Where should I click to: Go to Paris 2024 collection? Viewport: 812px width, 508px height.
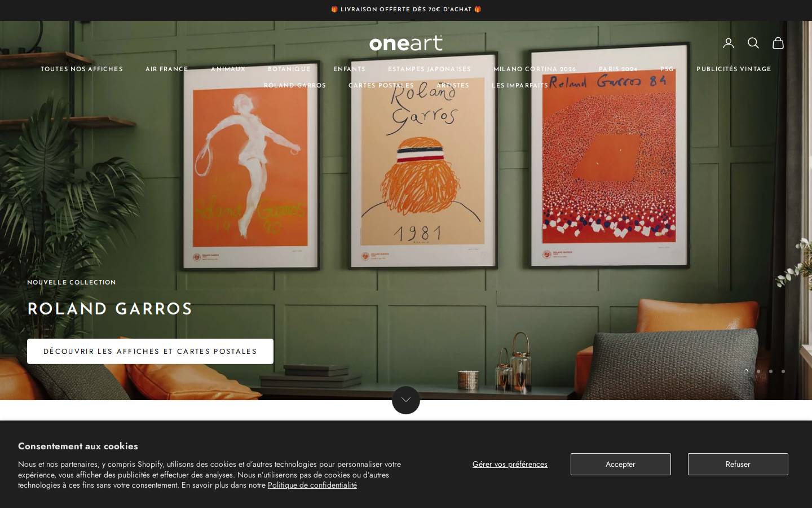619,69
